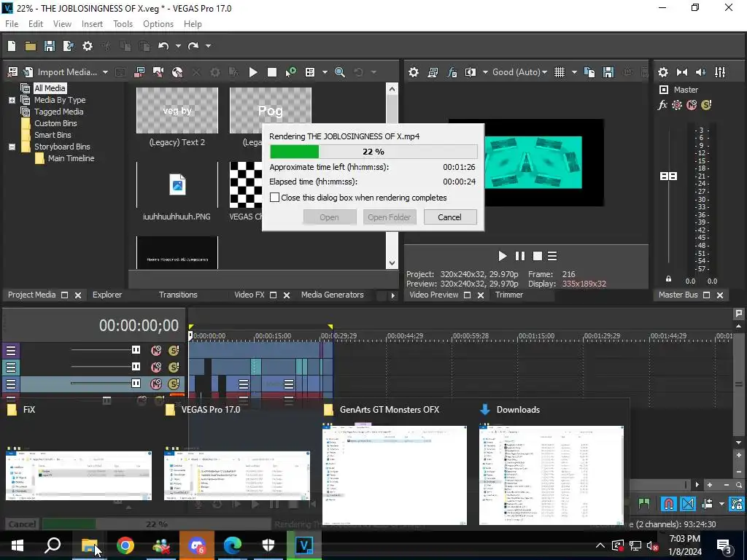The width and height of the screenshot is (747, 560).
Task: Click the Get Media from Web globe icon
Action: click(x=177, y=72)
